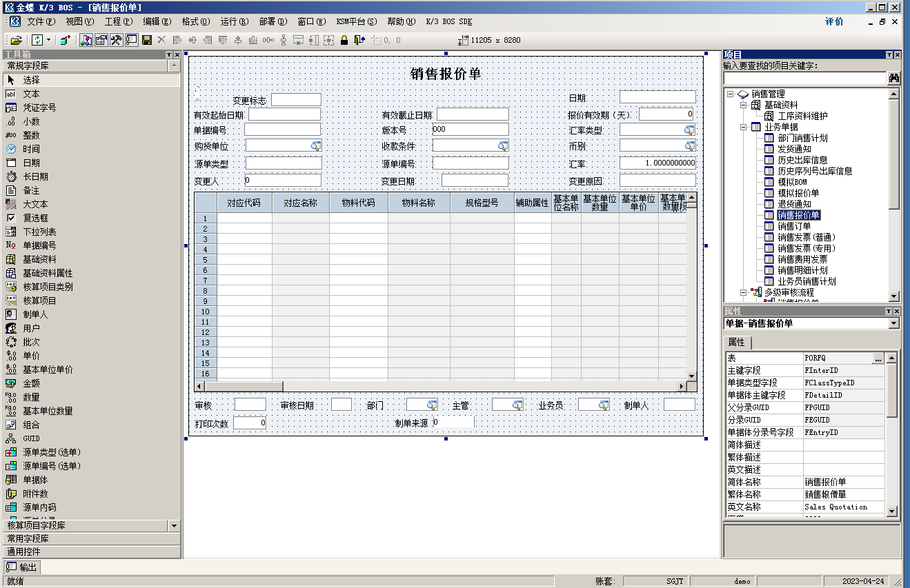Open the refresh icon's dropdown arrow
Viewport: 910px width, 588px height.
pos(48,40)
